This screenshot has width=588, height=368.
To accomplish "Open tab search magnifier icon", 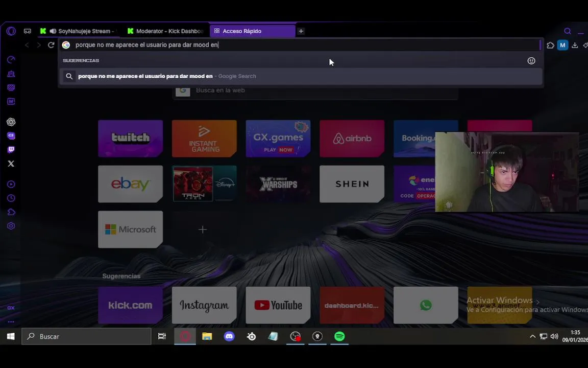I will [568, 31].
